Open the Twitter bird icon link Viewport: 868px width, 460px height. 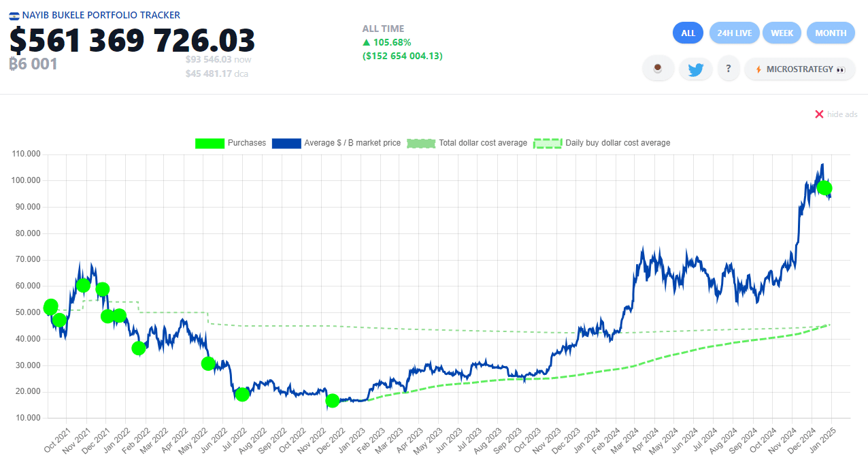695,69
